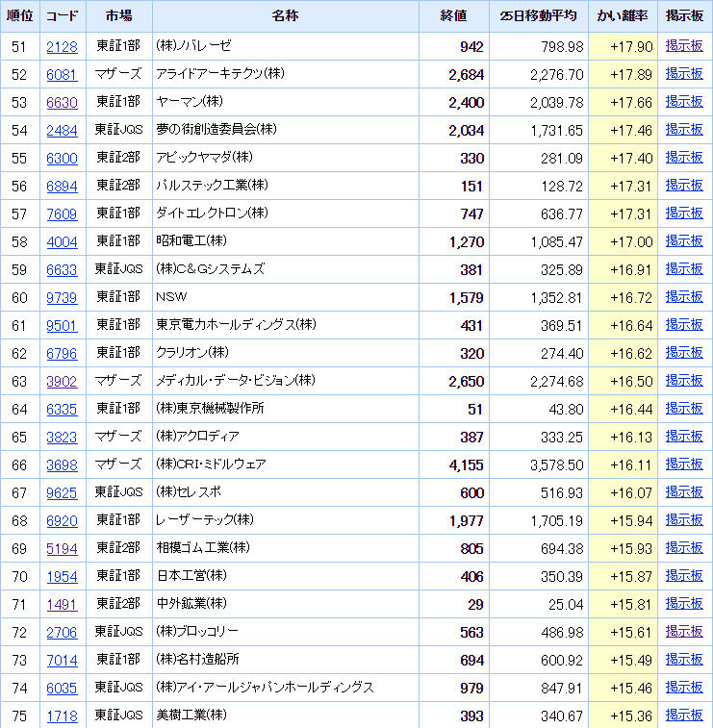
Task: Open stock code 5194 link
Action: tap(62, 548)
